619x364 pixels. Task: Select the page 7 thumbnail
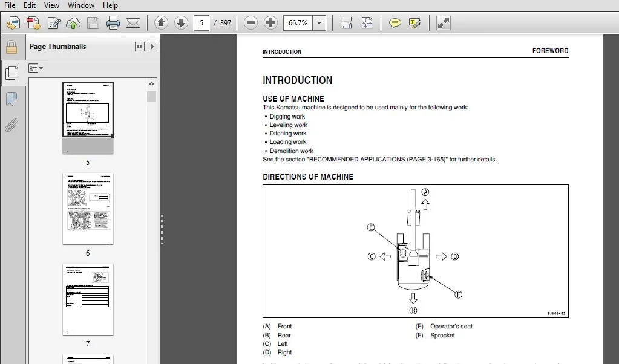pyautogui.click(x=88, y=299)
